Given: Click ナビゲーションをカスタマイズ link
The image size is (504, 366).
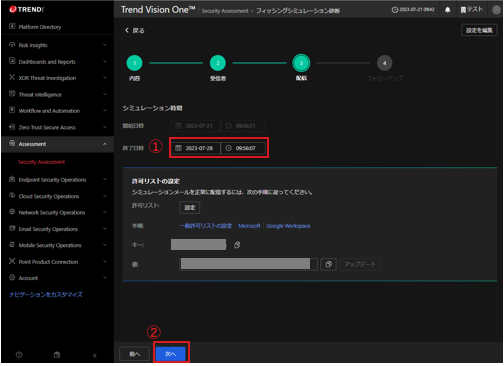Looking at the screenshot, I should tap(46, 294).
